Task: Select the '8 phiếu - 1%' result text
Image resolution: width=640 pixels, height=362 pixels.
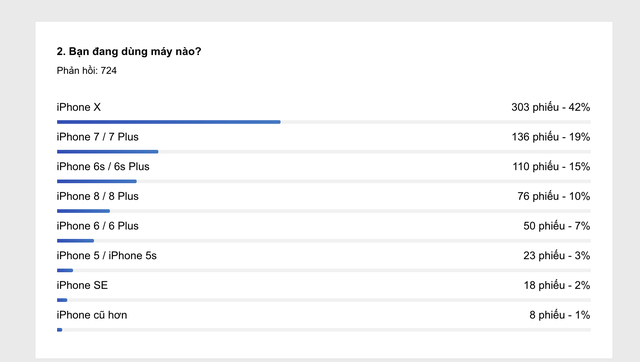Action: 560,315
